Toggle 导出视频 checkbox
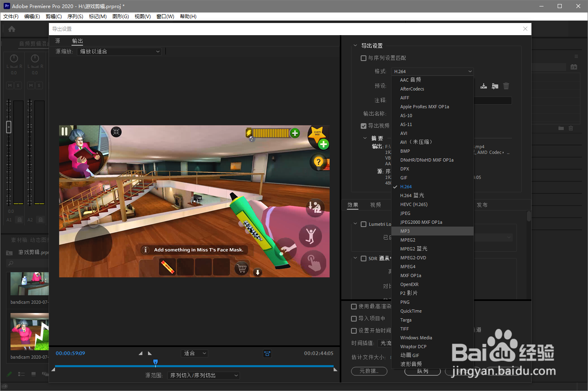 (x=364, y=126)
